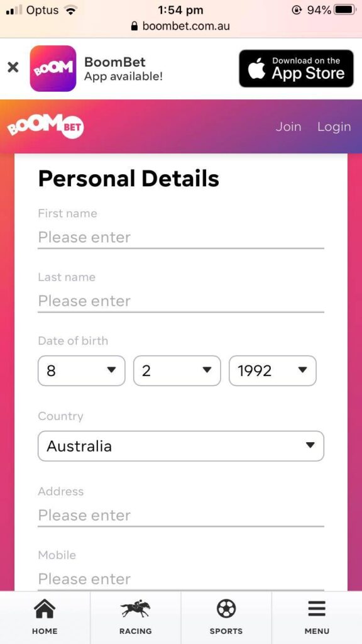The image size is (362, 644).
Task: Open the birth year dropdown showing 1992
Action: tap(272, 370)
